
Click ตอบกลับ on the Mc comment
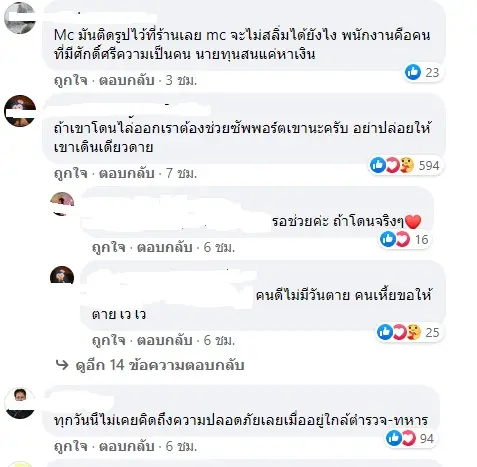click(x=127, y=80)
